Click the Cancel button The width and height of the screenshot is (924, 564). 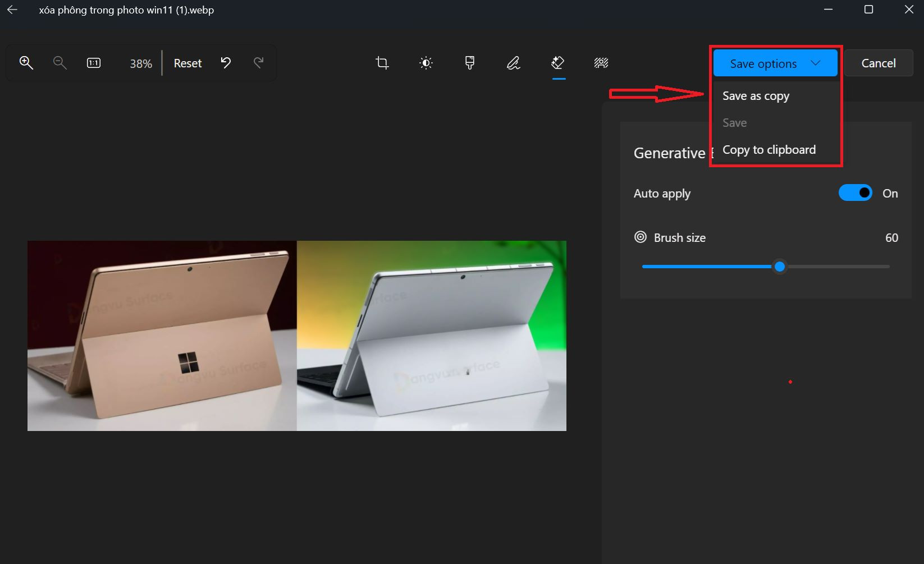[x=878, y=63]
